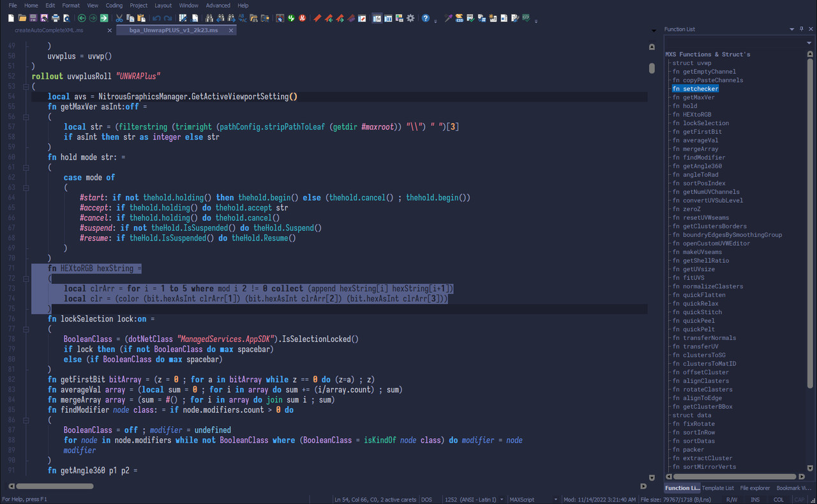Open the Bookmark Viewer tab
The image size is (817, 504).
click(793, 488)
